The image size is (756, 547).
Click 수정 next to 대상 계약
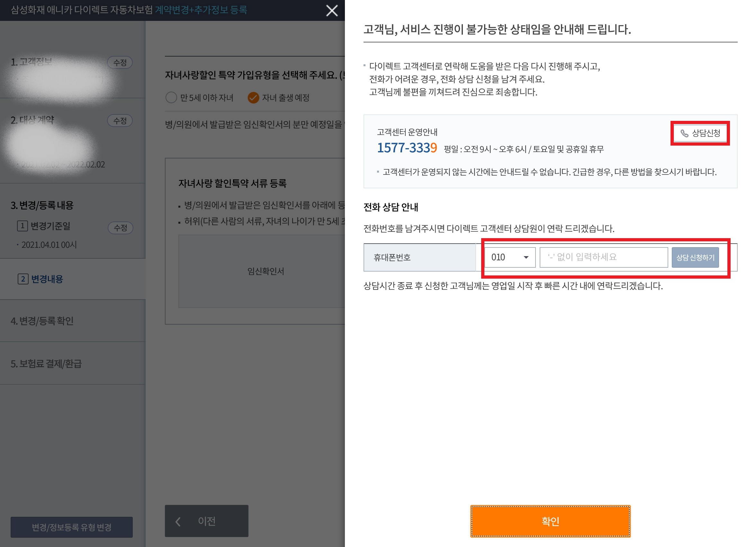click(120, 120)
